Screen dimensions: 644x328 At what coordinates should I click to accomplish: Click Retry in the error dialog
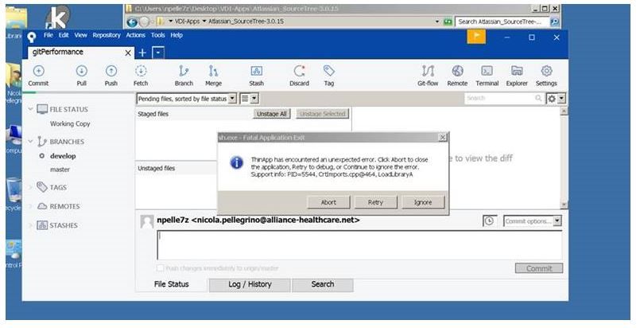point(375,202)
